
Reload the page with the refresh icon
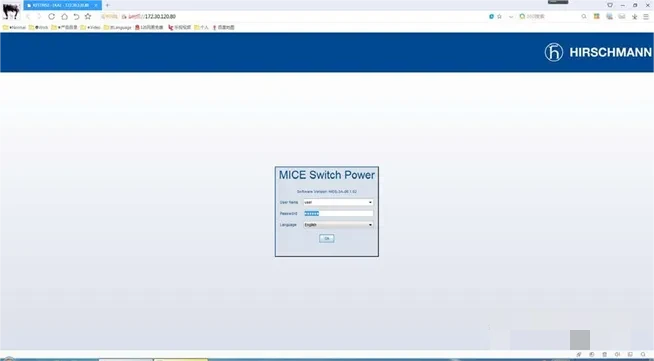tap(51, 16)
